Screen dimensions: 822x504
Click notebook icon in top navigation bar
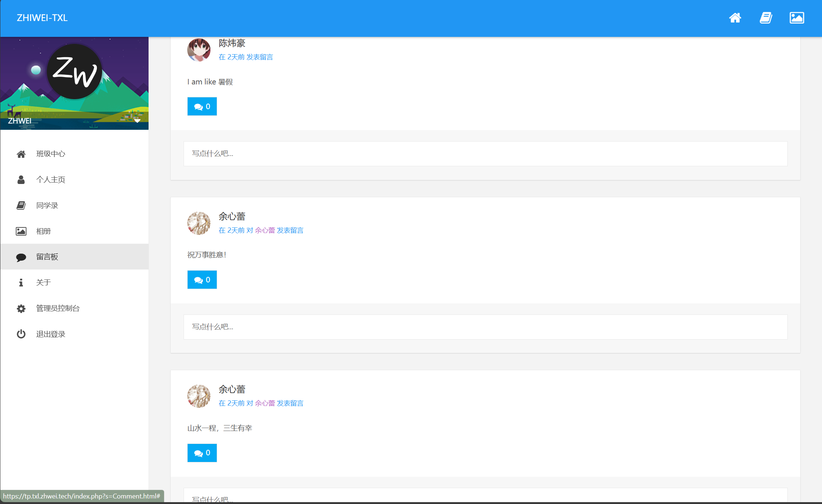(766, 18)
